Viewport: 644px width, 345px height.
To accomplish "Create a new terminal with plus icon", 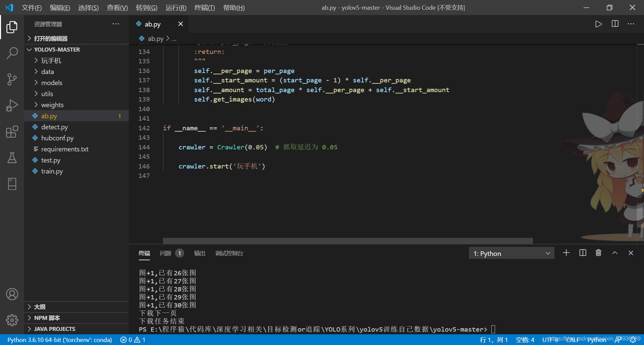I will pyautogui.click(x=566, y=253).
